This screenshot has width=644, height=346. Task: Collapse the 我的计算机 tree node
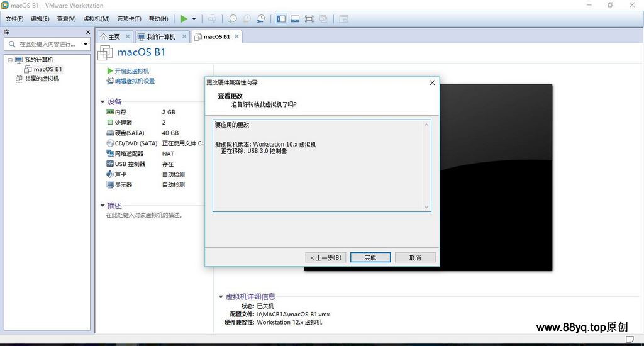tap(10, 60)
